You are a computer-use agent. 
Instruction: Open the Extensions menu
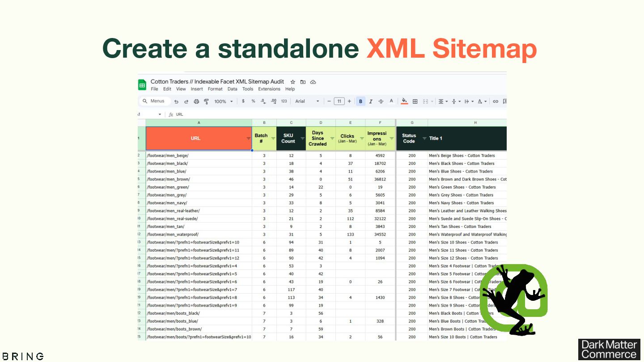coord(269,89)
